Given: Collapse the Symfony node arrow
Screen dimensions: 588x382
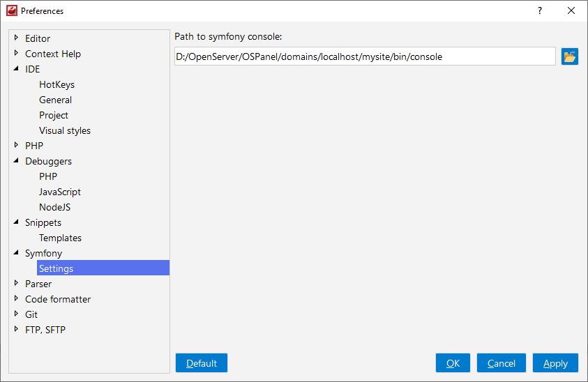Looking at the screenshot, I should point(16,252).
